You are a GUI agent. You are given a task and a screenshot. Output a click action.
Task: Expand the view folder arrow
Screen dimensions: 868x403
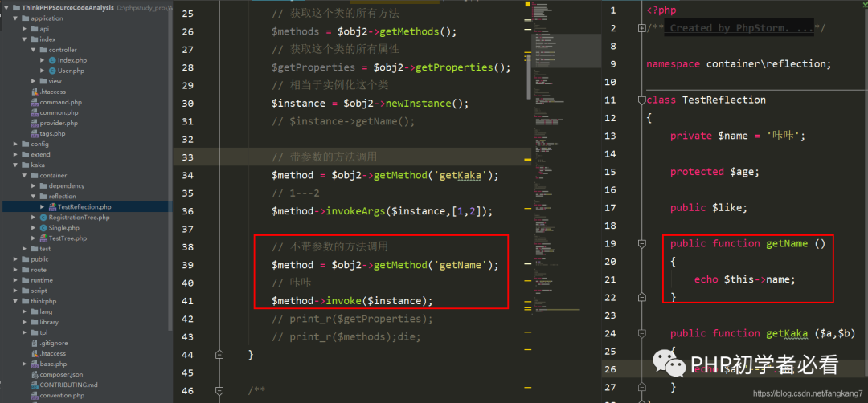click(34, 81)
